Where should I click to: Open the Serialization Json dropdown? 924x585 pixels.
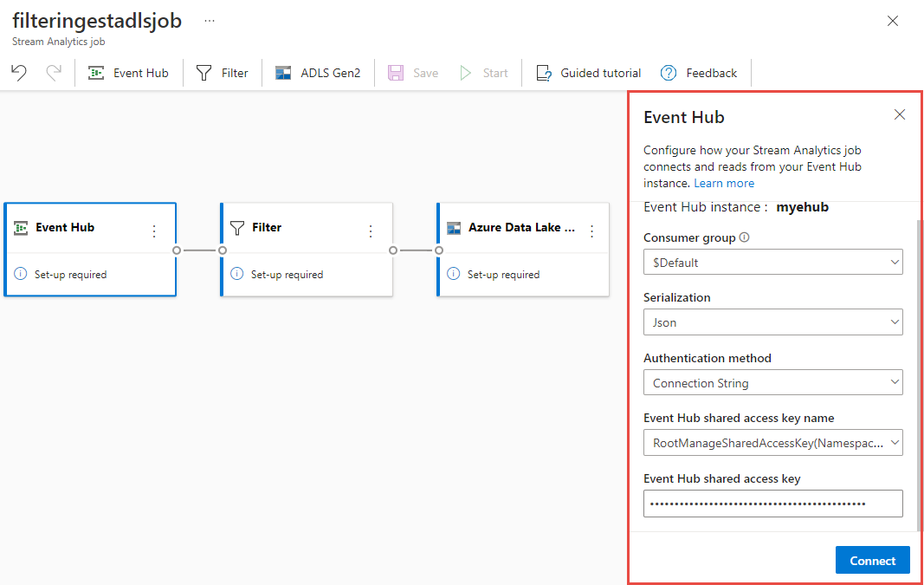pyautogui.click(x=773, y=322)
